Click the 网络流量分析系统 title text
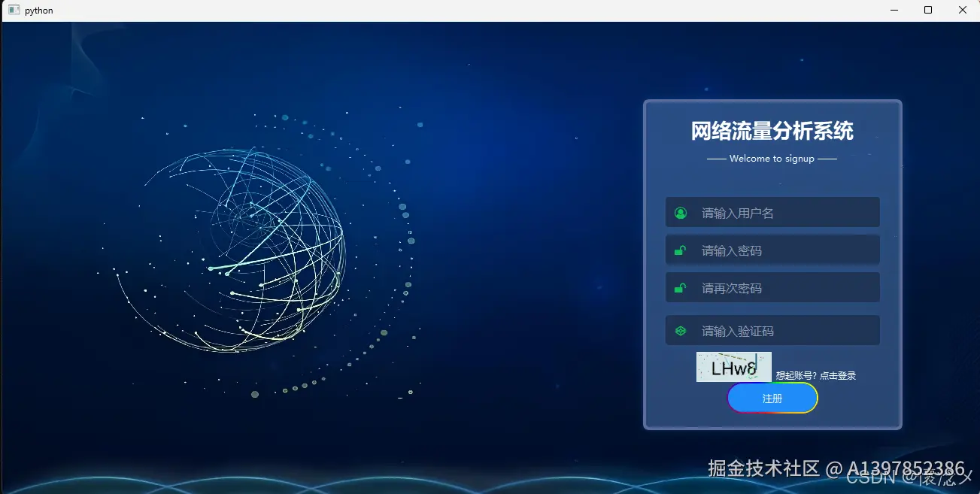Screen dimensions: 980x494 pyautogui.click(x=772, y=130)
